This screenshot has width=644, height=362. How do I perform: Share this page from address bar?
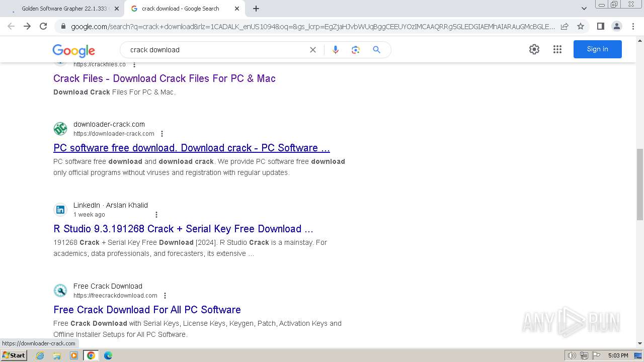click(x=565, y=26)
